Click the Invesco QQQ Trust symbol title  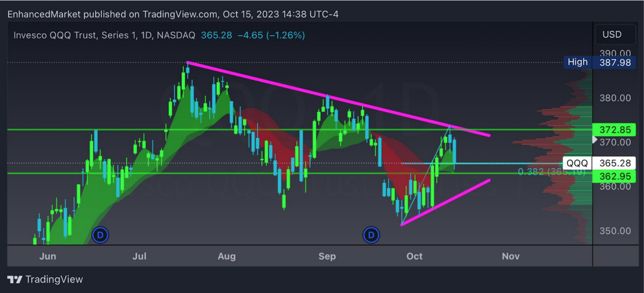pyautogui.click(x=104, y=35)
